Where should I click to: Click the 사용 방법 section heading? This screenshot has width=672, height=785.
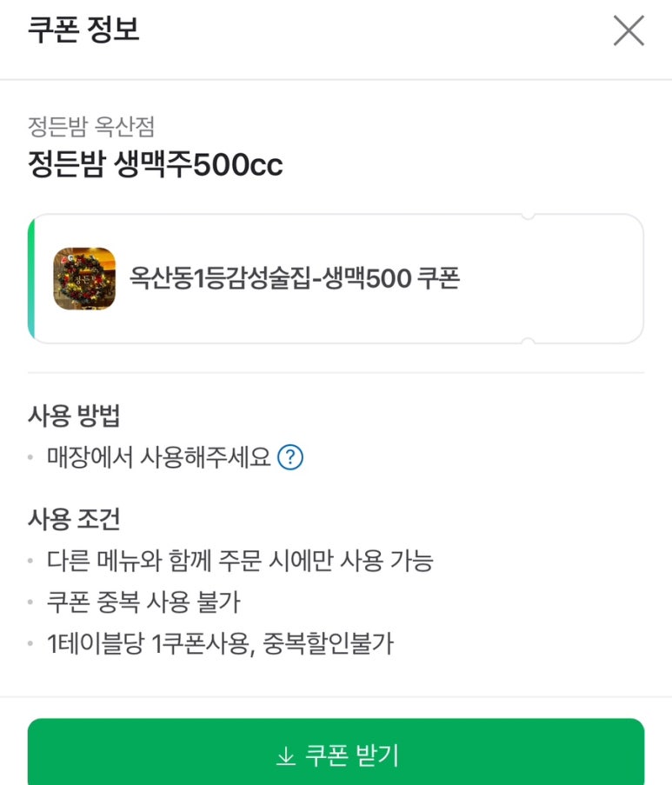pos(74,416)
